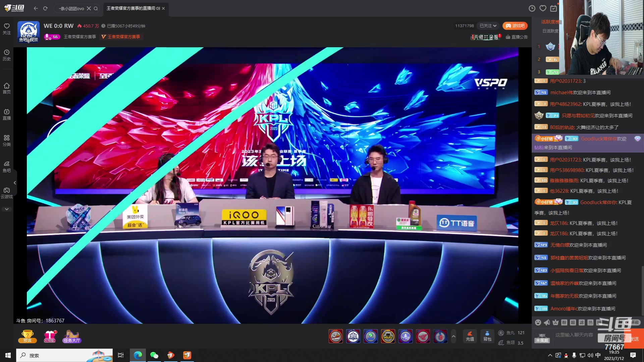This screenshot has height=362, width=644.
Task: Collapse the sidebar with the left arrow handle
Action: pyautogui.click(x=15, y=183)
